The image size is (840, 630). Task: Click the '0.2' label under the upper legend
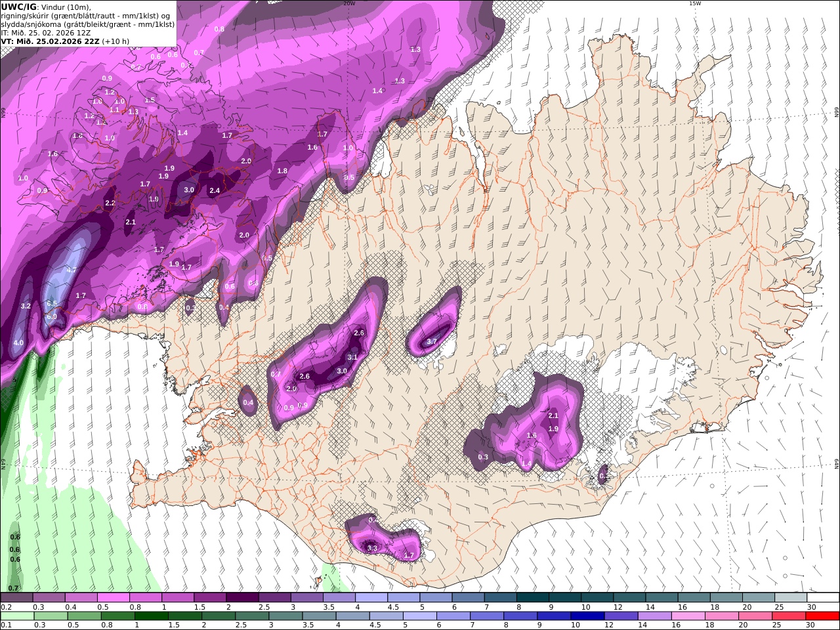pos(5,607)
